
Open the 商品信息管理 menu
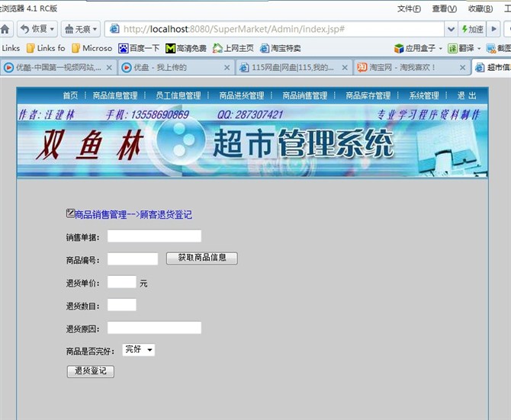click(x=115, y=96)
